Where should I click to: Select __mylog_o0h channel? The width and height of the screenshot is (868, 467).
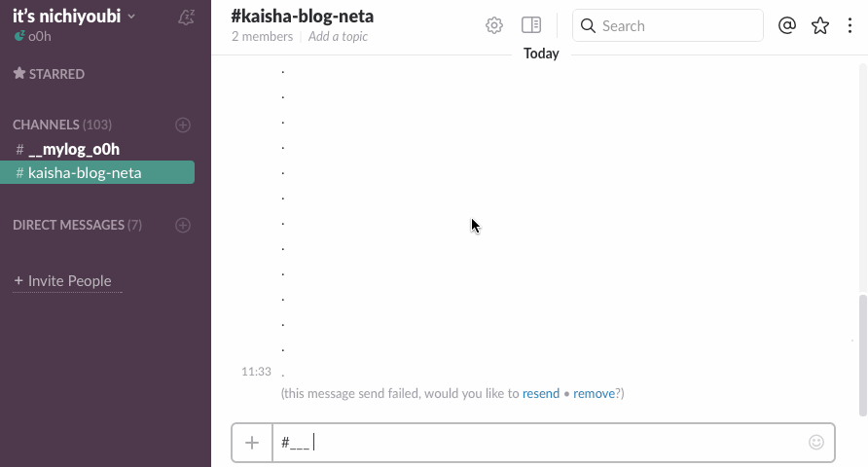pyautogui.click(x=73, y=149)
